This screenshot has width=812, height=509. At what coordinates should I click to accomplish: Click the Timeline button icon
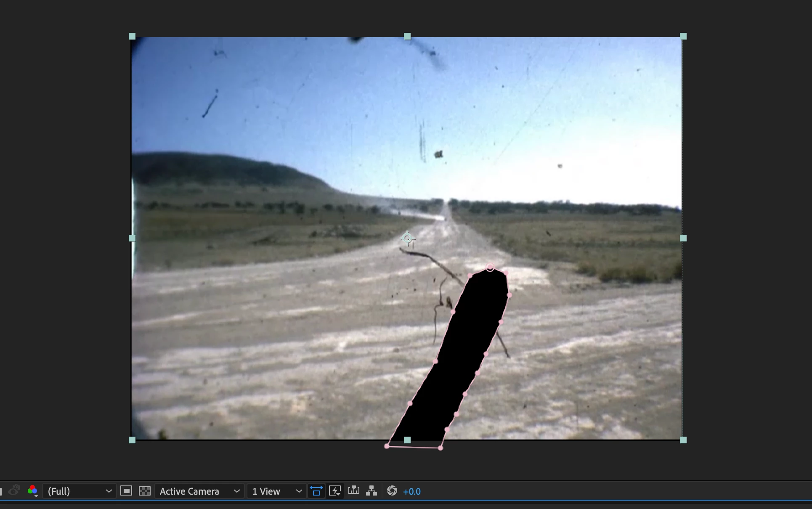point(353,490)
